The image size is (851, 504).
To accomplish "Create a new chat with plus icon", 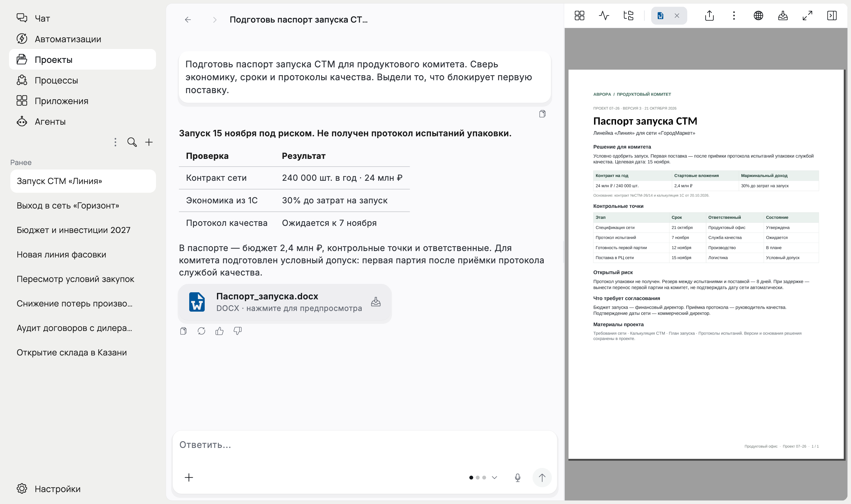I will pos(149,142).
